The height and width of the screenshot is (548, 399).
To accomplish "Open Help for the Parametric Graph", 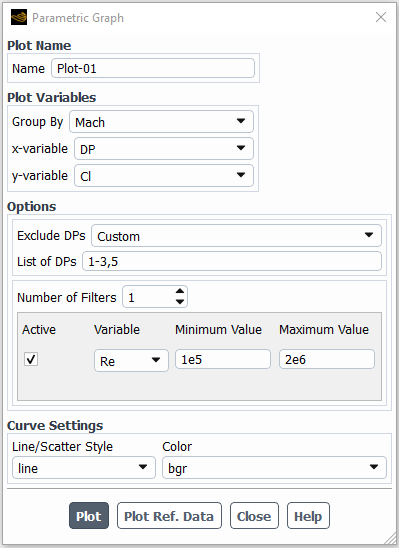I will [308, 516].
